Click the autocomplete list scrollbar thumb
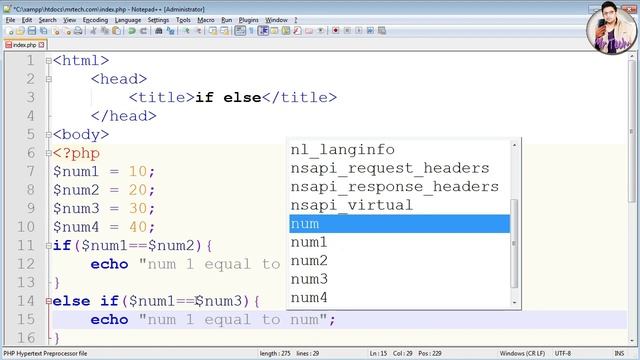Screen dimensions: 640x360 514,243
